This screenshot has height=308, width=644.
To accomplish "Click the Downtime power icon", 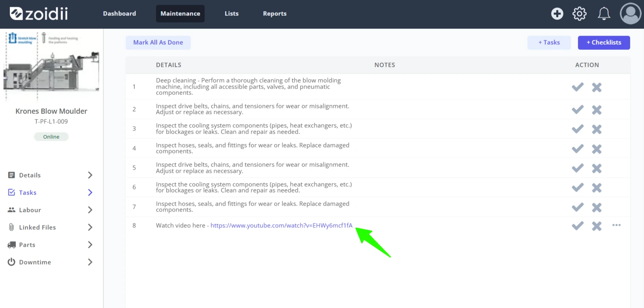I will 11,262.
